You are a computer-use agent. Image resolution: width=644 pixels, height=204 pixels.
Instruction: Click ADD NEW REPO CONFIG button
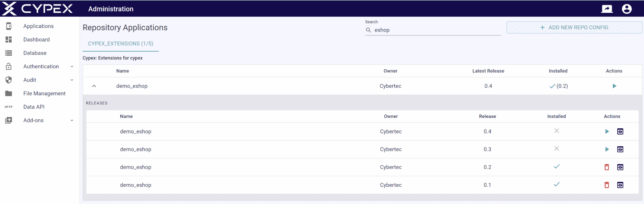click(574, 27)
